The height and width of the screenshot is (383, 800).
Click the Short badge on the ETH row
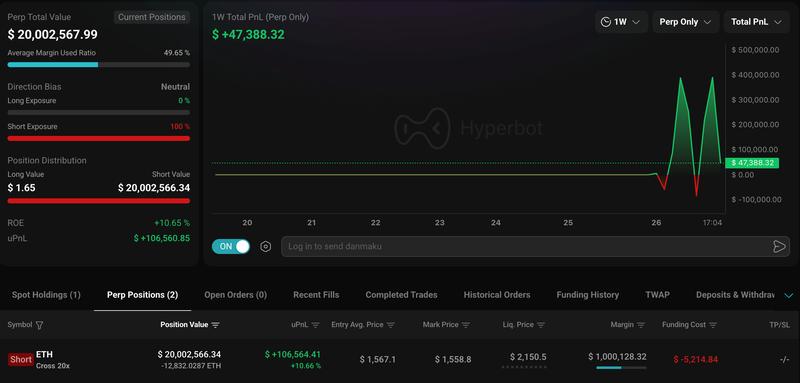[x=21, y=360]
